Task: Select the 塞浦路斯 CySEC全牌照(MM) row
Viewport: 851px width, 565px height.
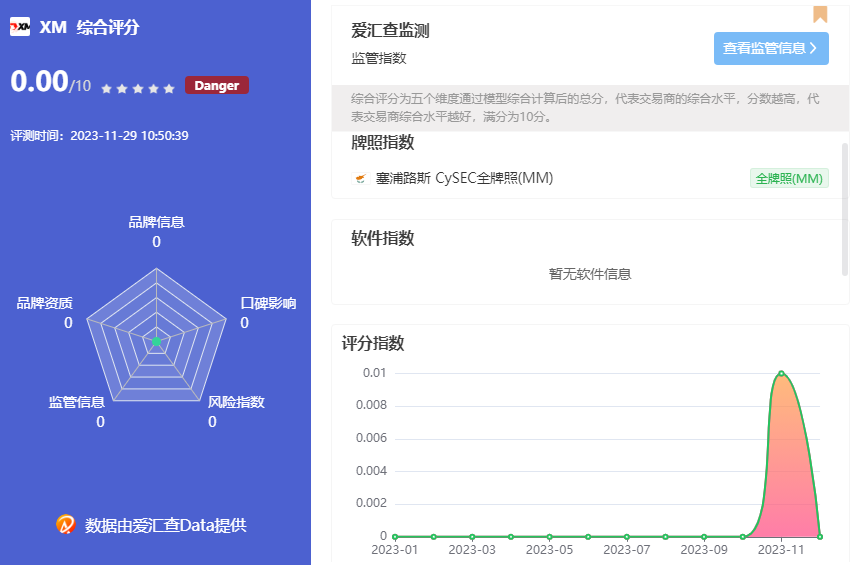Action: 589,178
